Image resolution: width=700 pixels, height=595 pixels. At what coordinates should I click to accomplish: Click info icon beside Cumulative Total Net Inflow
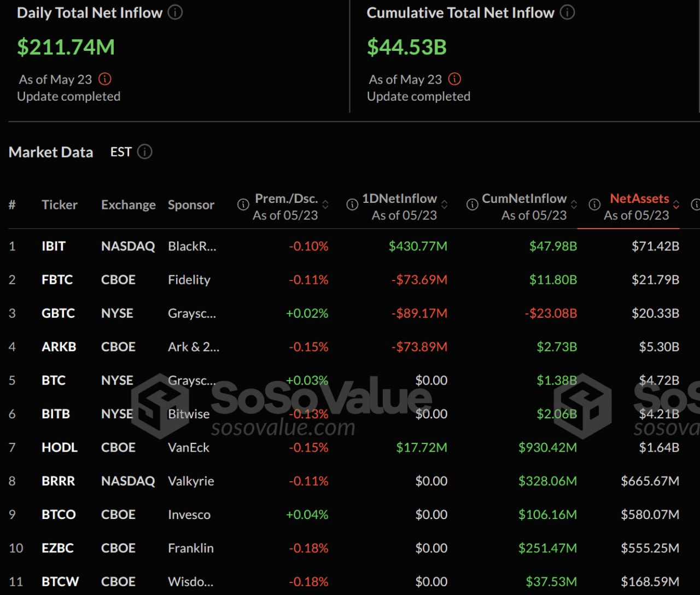coord(568,12)
